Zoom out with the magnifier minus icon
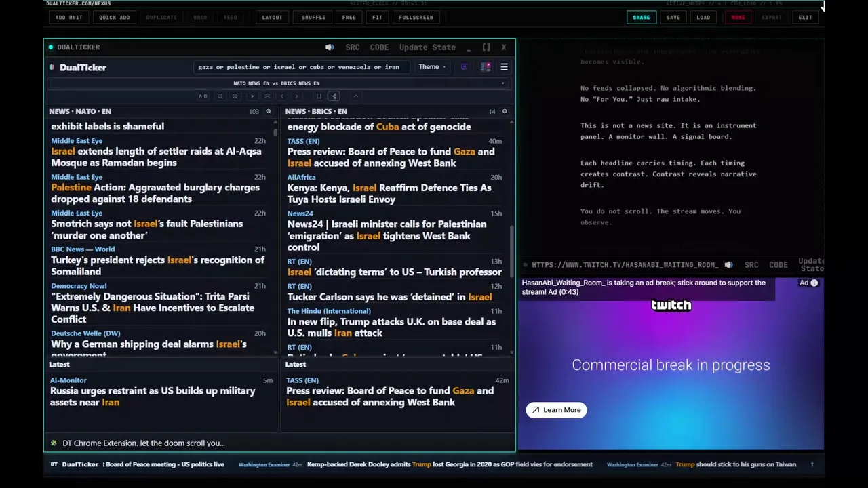Viewport: 868px width, 488px height. pyautogui.click(x=220, y=96)
